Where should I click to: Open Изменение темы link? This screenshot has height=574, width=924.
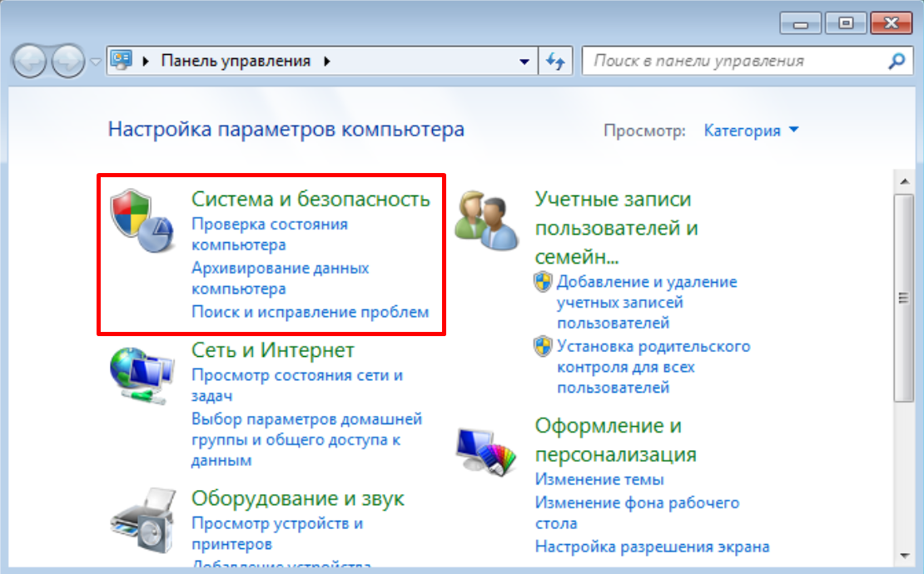599,479
